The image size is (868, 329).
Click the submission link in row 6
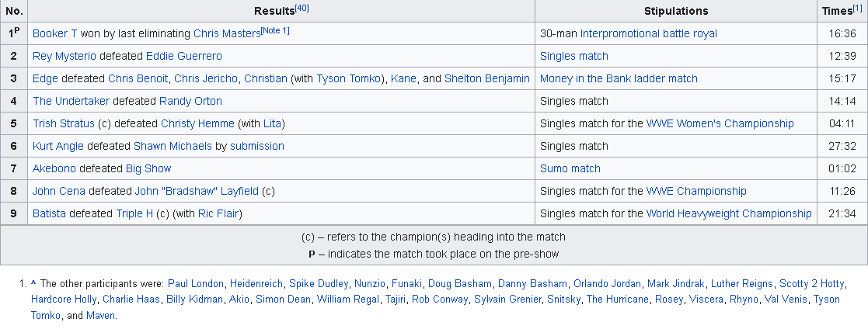pos(257,146)
